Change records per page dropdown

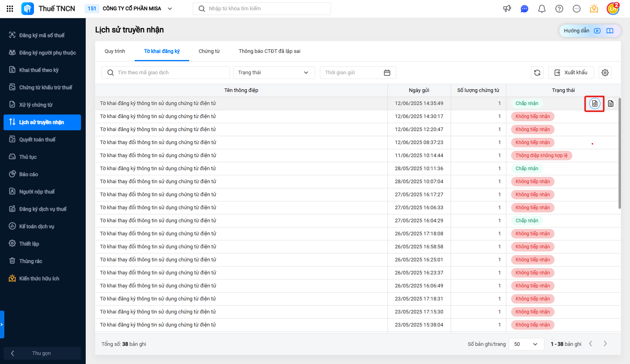tap(526, 344)
